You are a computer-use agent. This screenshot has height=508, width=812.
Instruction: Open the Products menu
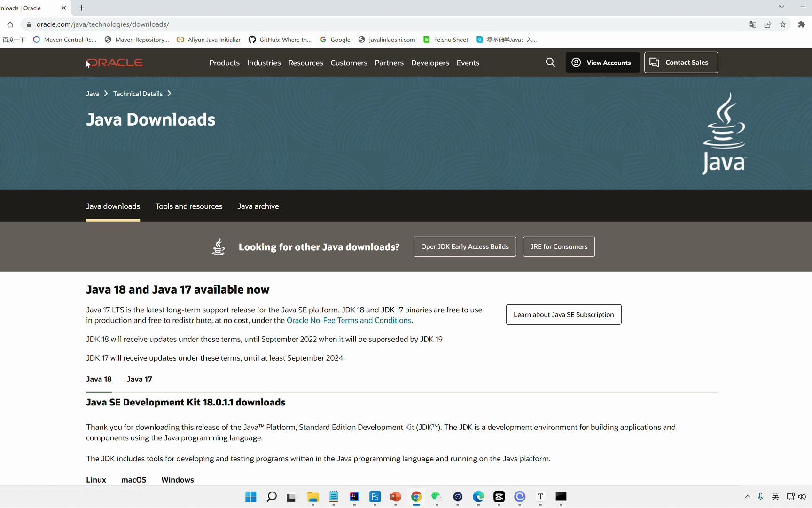224,63
